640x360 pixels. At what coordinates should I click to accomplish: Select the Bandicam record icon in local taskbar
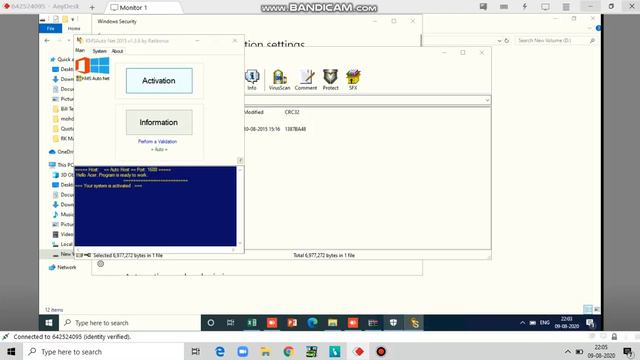tap(381, 351)
